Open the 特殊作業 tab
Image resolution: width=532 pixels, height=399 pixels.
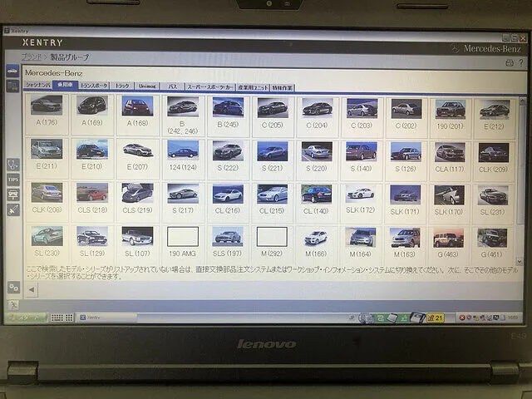[283, 87]
